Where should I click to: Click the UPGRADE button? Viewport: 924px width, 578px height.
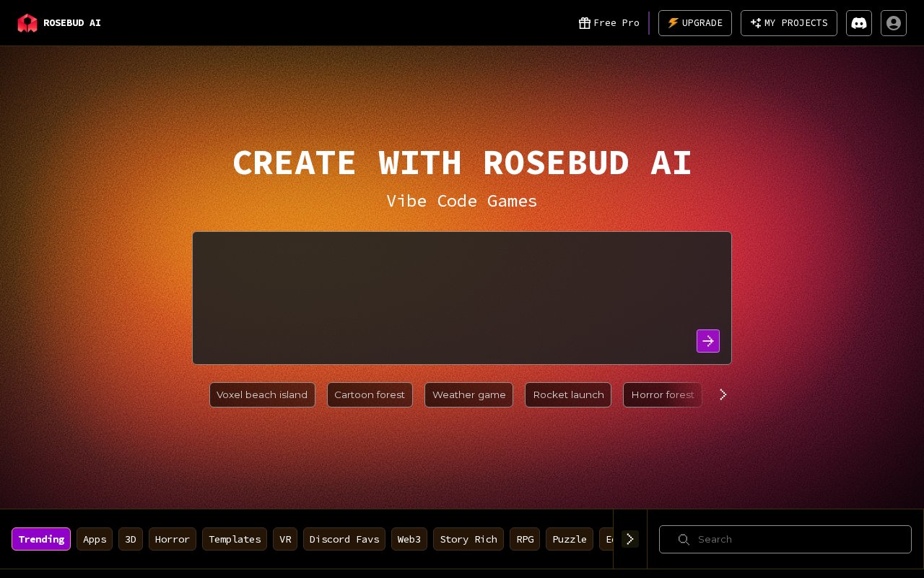coord(695,23)
